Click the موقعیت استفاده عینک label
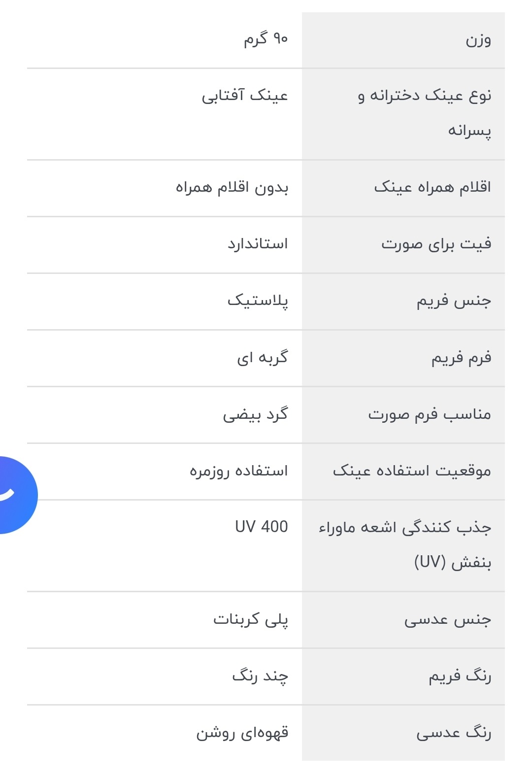 click(x=412, y=471)
